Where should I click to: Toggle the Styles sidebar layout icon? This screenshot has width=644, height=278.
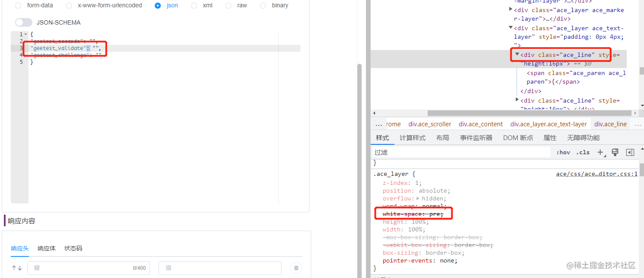[630, 152]
